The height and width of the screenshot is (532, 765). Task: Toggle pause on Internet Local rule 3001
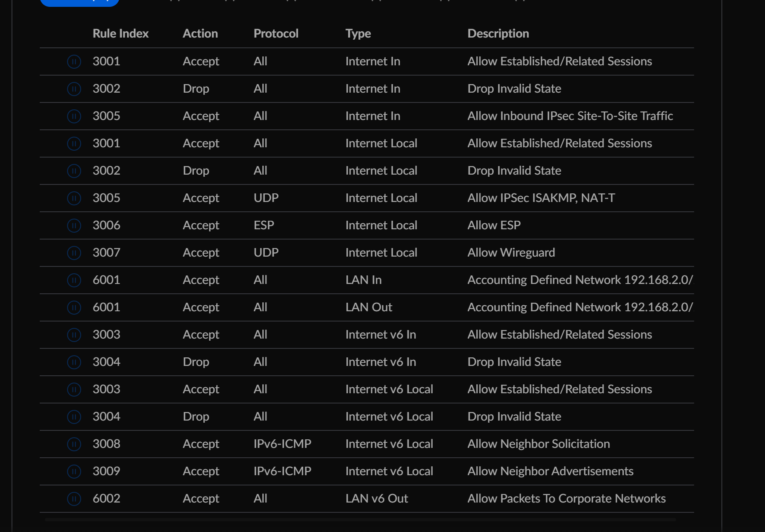(x=74, y=143)
